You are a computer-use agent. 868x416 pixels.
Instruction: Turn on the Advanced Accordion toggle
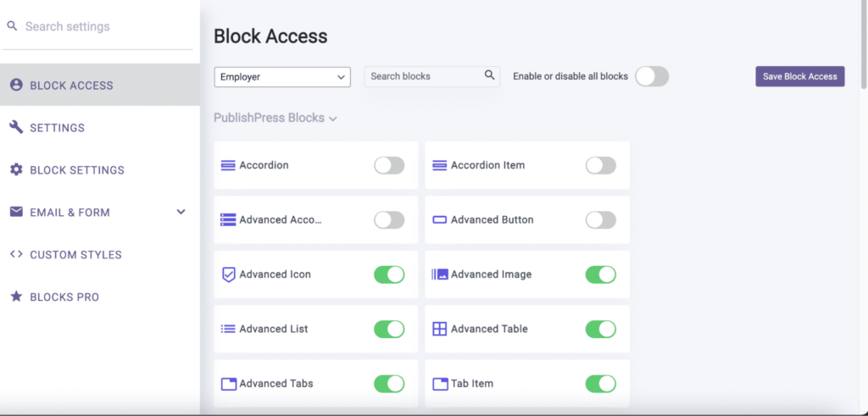[389, 219]
